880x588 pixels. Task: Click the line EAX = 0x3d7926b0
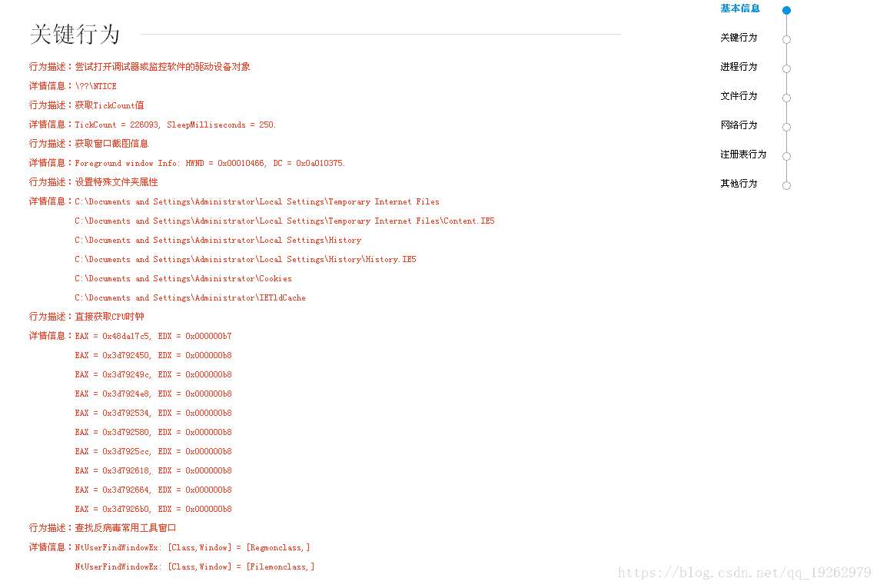(153, 509)
